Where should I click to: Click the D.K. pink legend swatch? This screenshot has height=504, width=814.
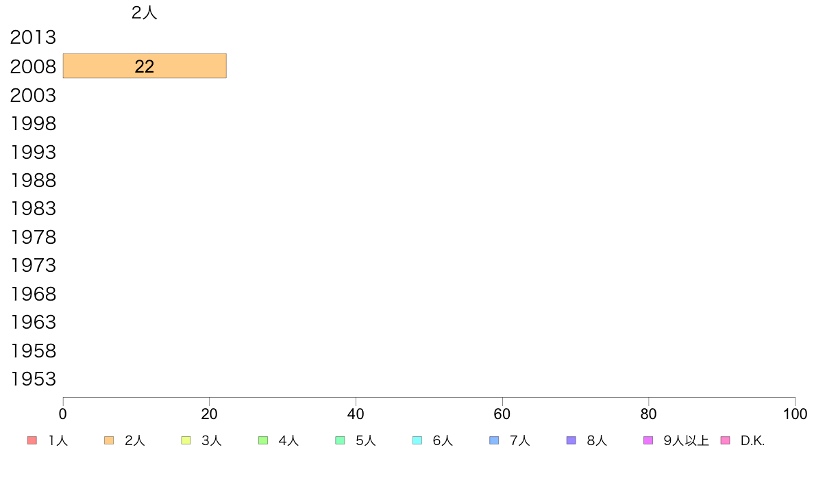(x=725, y=440)
